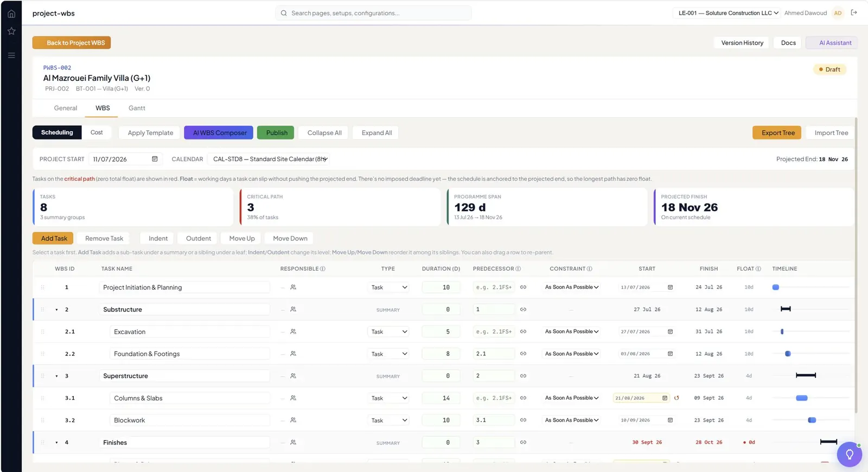Open the General tab
Viewport: 868px width, 472px height.
click(x=66, y=108)
